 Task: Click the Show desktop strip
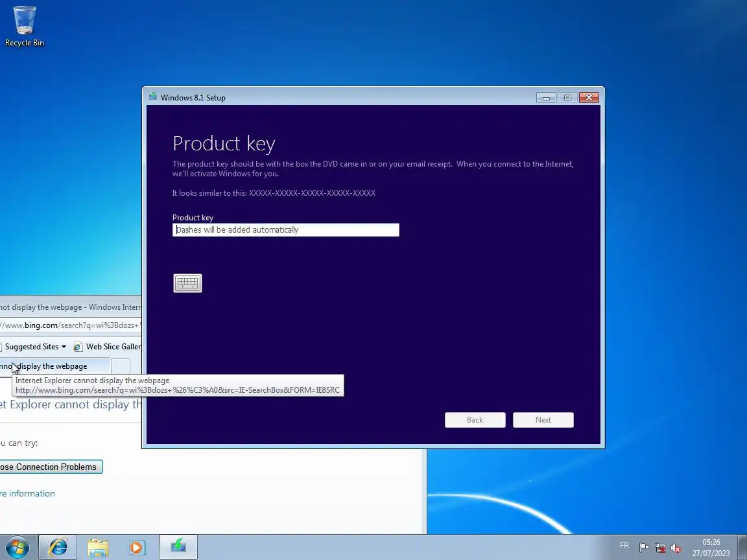coord(742,547)
